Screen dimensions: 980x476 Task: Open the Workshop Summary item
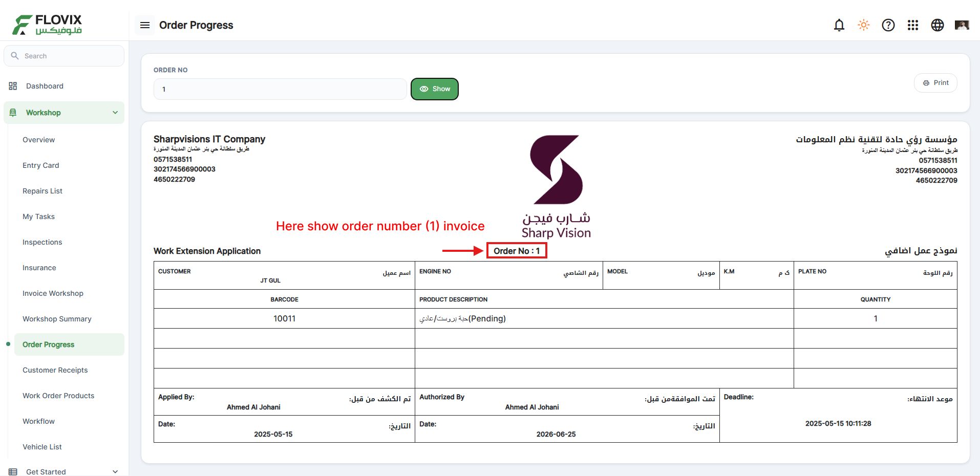coord(57,319)
